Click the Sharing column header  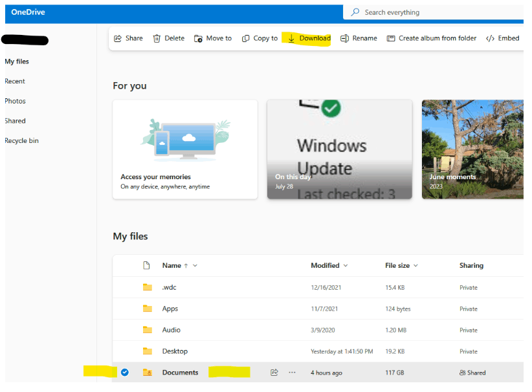coord(471,265)
